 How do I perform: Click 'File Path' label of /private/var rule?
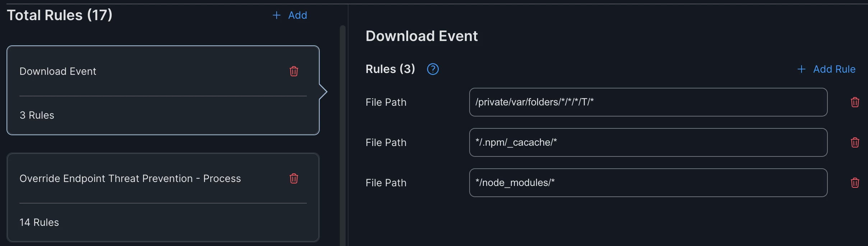(386, 102)
